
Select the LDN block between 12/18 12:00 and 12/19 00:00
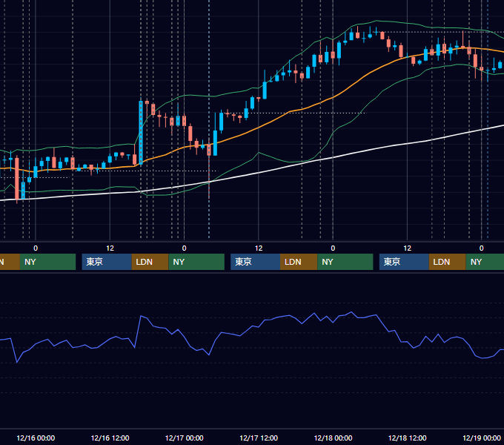[x=448, y=262]
